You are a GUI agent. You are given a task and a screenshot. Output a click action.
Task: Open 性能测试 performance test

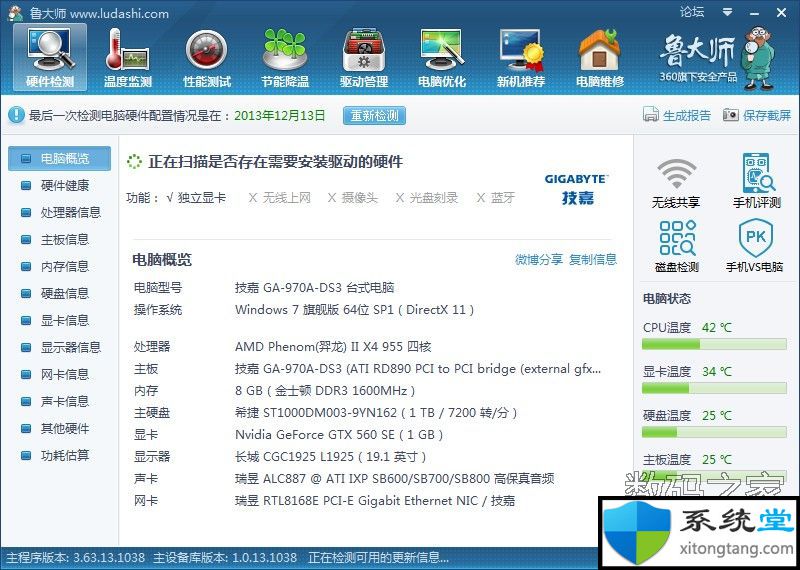pyautogui.click(x=207, y=57)
